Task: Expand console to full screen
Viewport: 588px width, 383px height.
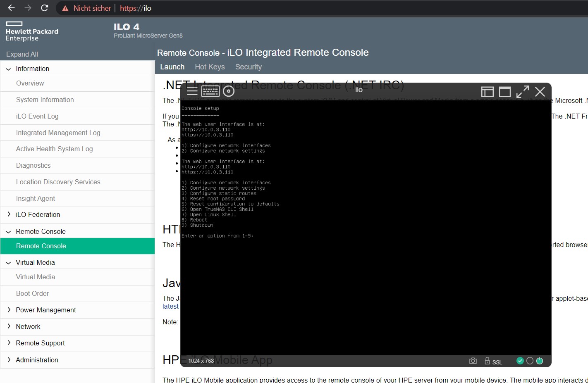Action: pos(523,91)
